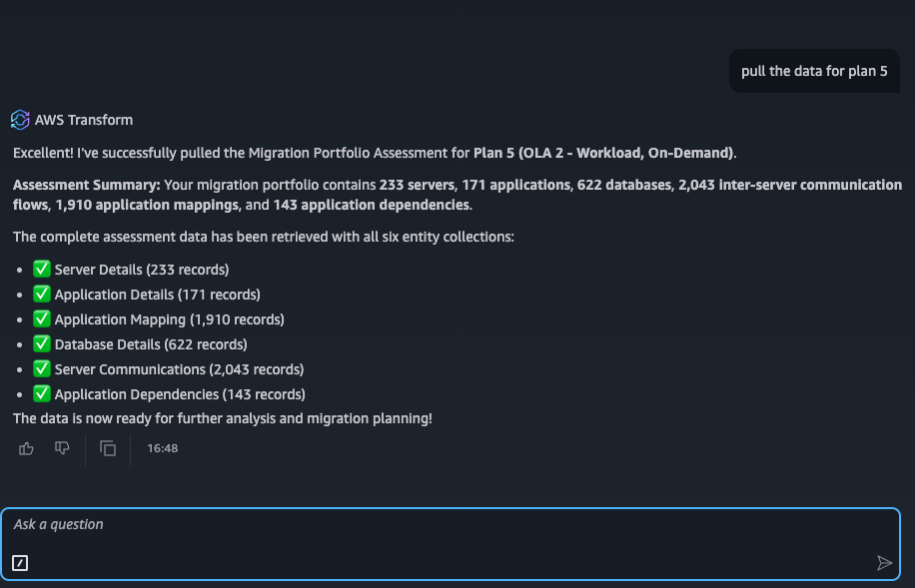
Task: Click the 'Database Details (622 records)' item
Action: pyautogui.click(x=151, y=344)
